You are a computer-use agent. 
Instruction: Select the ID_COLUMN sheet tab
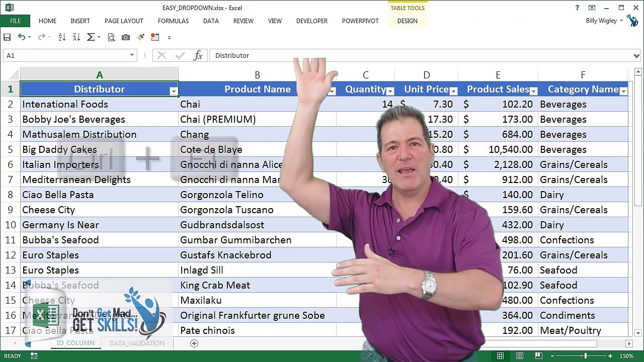75,343
